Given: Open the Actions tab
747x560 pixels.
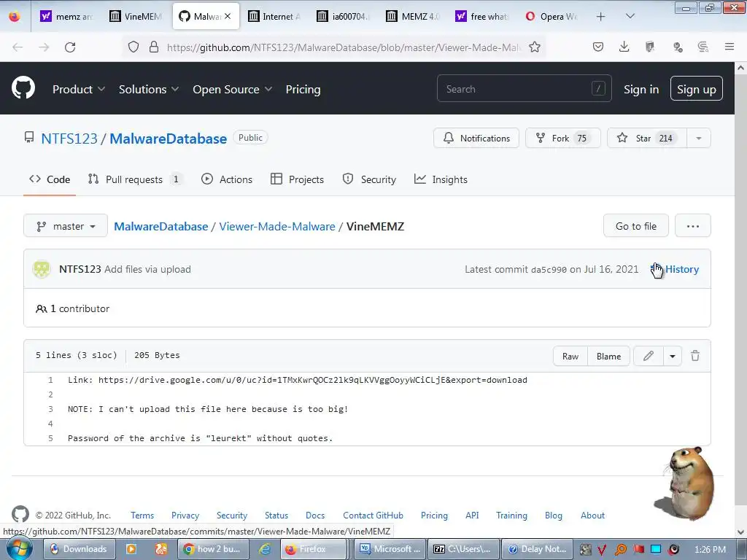Looking at the screenshot, I should (227, 179).
